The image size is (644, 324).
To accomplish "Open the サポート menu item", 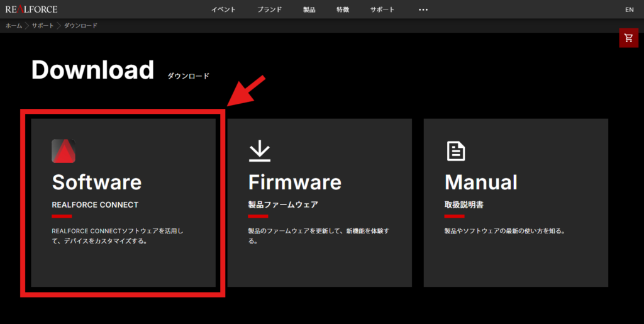I will [382, 9].
